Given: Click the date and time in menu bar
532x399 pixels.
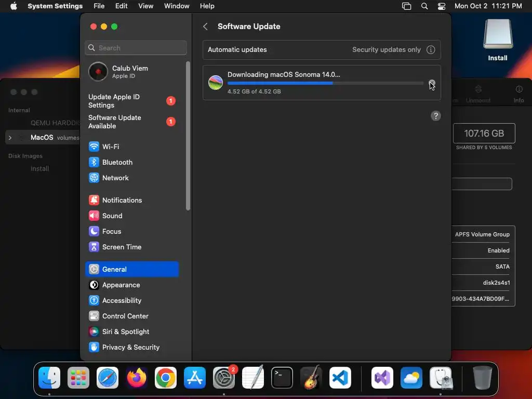Looking at the screenshot, I should click(488, 6).
